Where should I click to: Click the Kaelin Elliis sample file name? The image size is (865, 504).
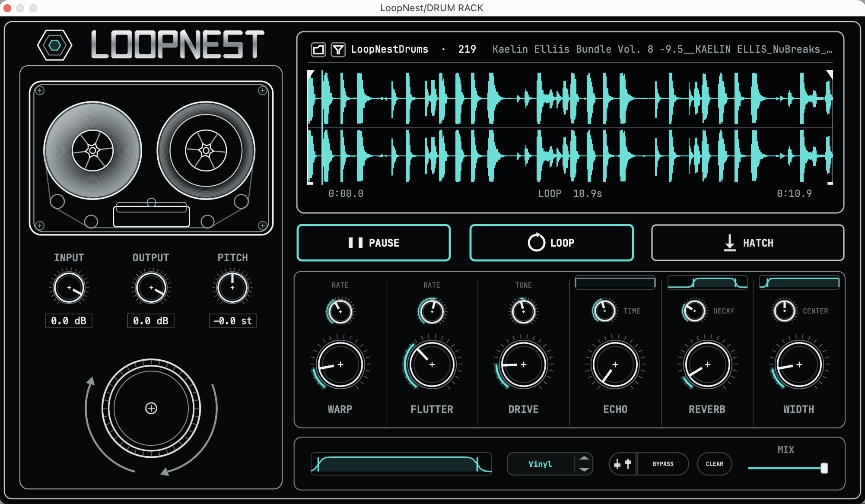point(662,49)
